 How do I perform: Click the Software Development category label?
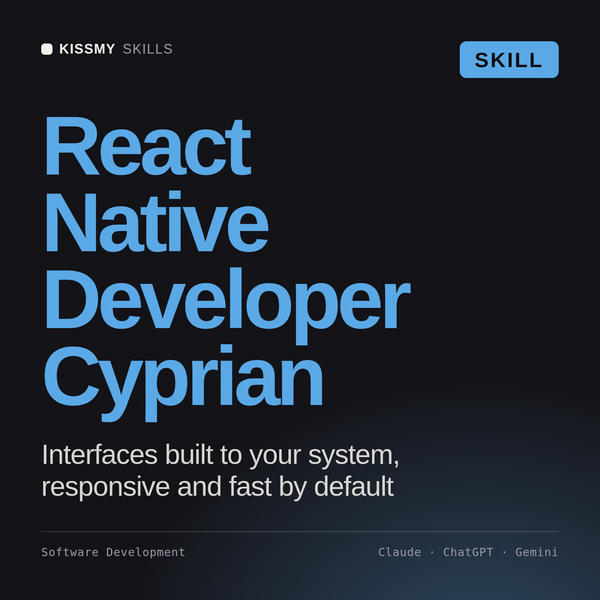[113, 552]
